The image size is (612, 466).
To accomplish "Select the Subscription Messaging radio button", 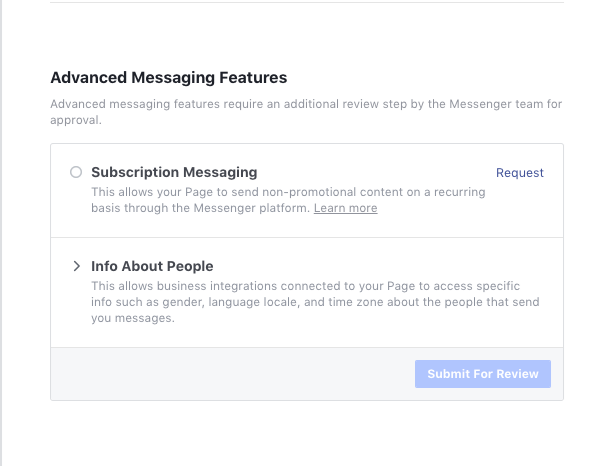I will click(x=76, y=172).
